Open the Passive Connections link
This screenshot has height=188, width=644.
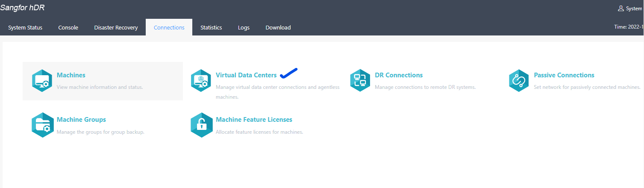click(564, 75)
